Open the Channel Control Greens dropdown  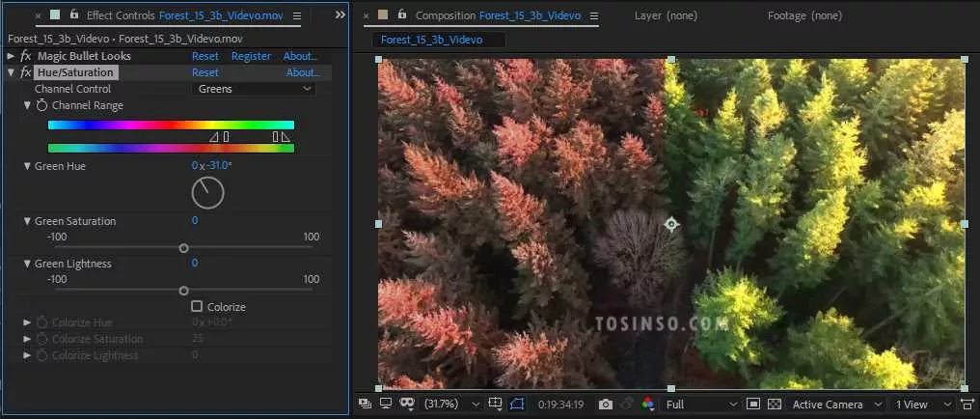(x=254, y=89)
